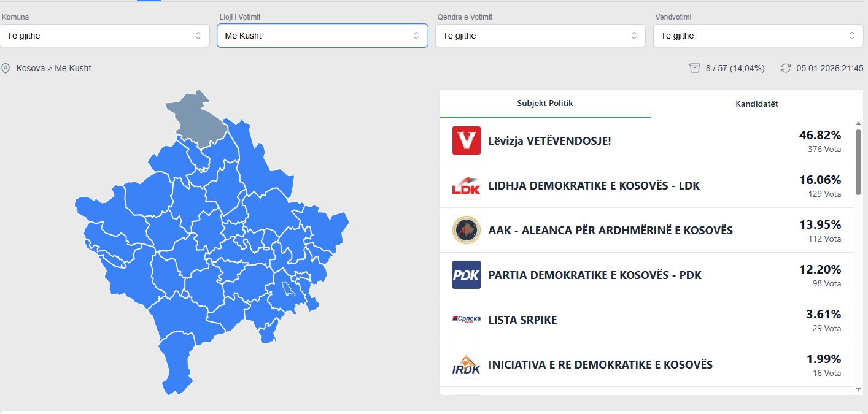Open the Lloji i Votimit dropdown

click(x=322, y=36)
